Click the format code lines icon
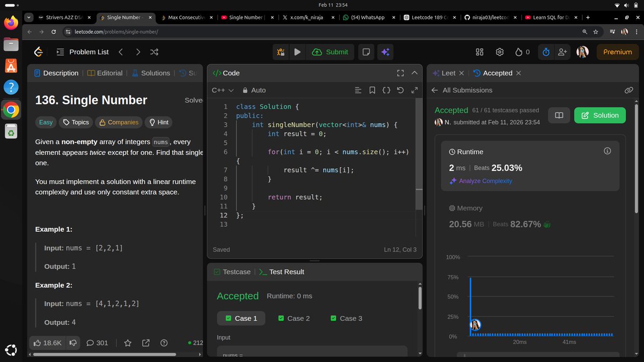 pos(358,90)
